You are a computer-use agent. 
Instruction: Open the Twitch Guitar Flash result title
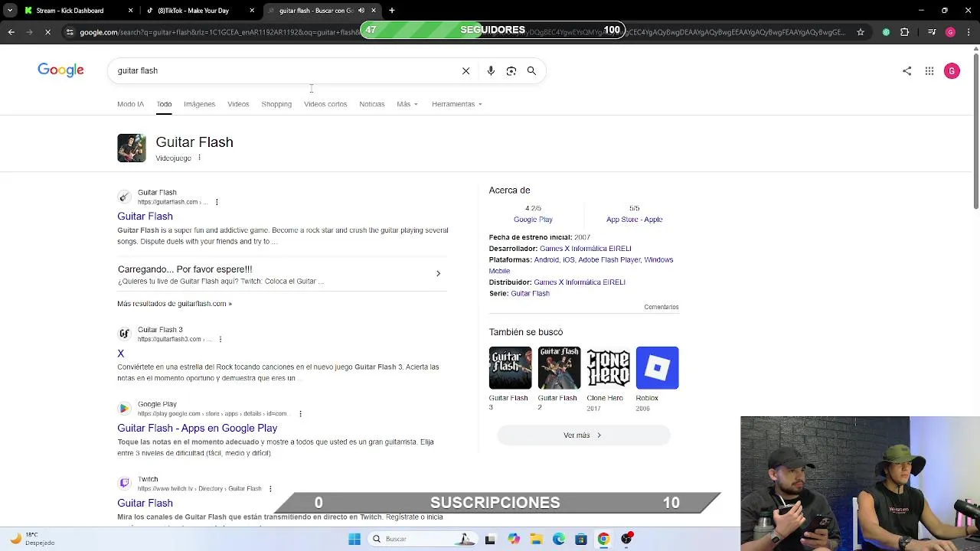[x=145, y=504]
